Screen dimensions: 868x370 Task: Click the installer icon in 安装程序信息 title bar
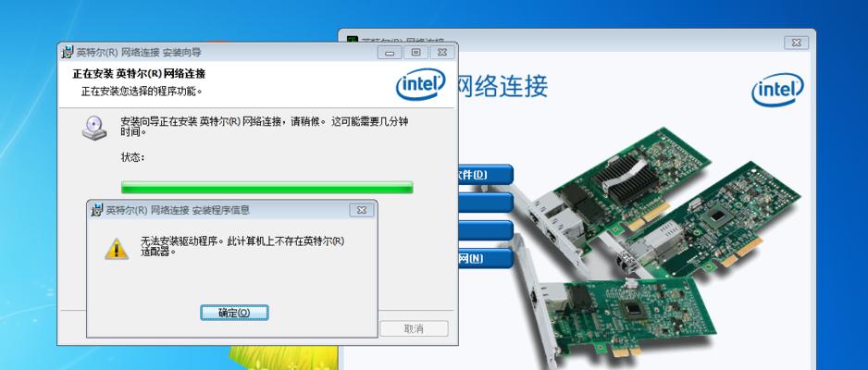tap(97, 210)
